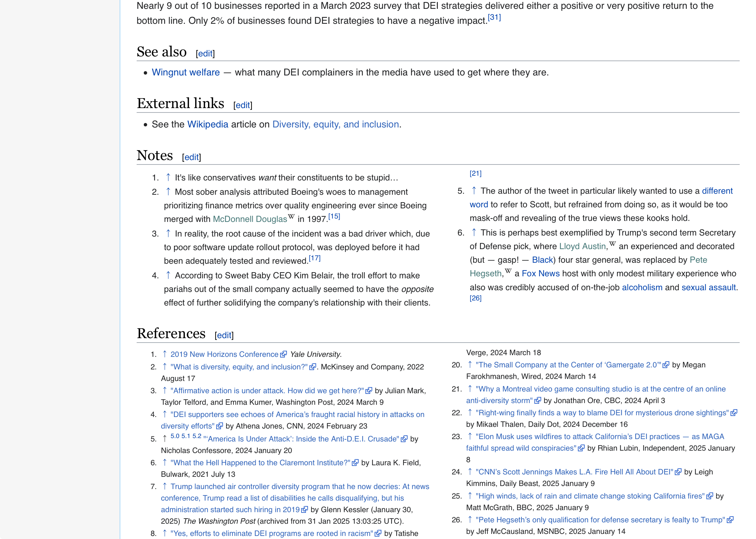The height and width of the screenshot is (539, 756).
Task: Jump to citation [31]
Action: tap(494, 17)
